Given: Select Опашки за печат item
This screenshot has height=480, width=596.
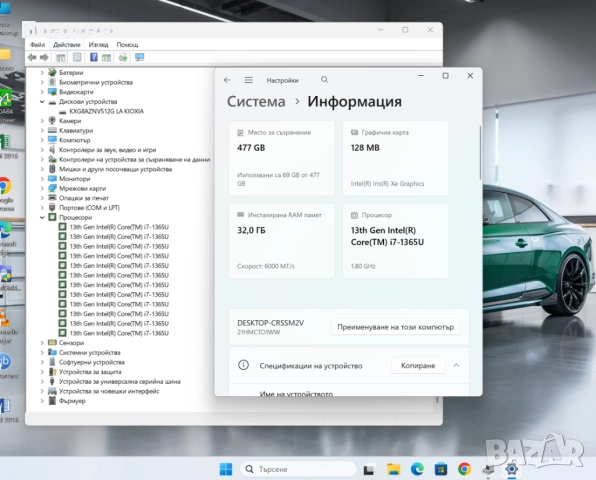Looking at the screenshot, I should click(x=84, y=198).
